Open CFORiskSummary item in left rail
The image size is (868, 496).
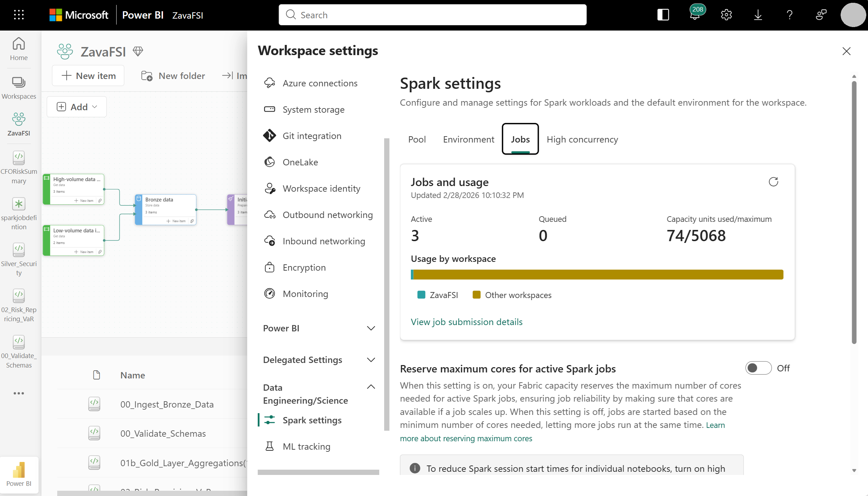coord(19,167)
